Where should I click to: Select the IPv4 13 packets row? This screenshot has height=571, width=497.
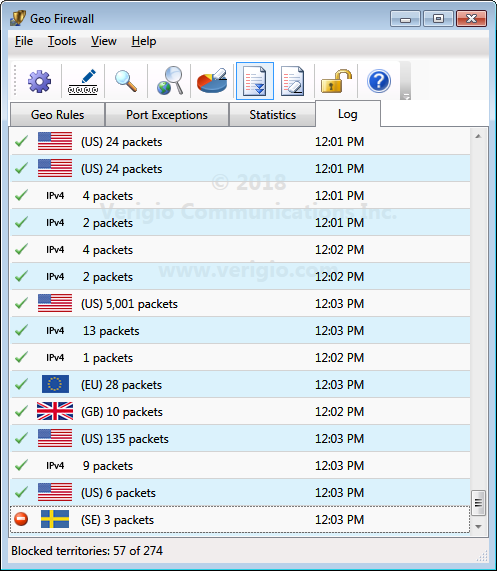[240, 330]
